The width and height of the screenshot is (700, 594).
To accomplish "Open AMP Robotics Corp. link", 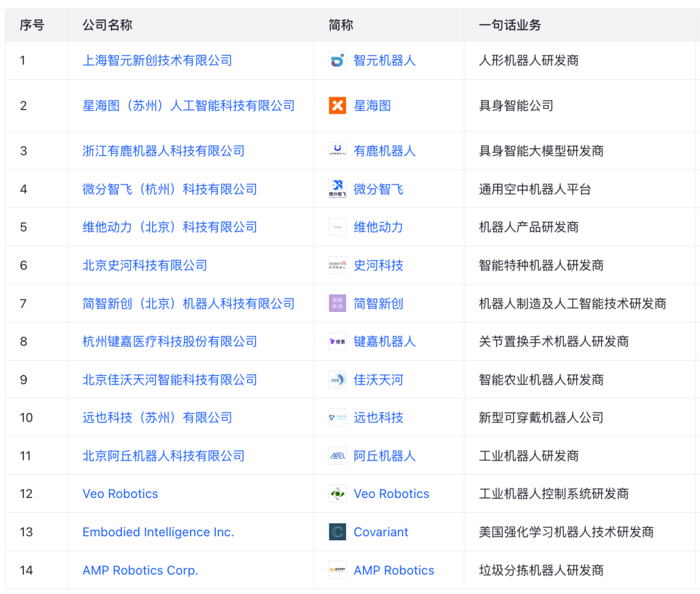I will [140, 570].
